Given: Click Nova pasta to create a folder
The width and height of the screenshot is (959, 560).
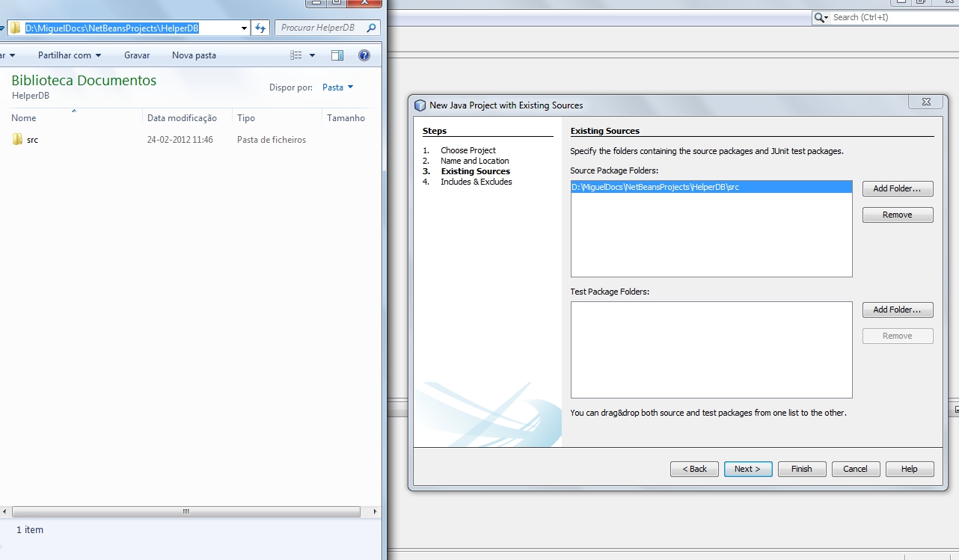Looking at the screenshot, I should (x=194, y=55).
